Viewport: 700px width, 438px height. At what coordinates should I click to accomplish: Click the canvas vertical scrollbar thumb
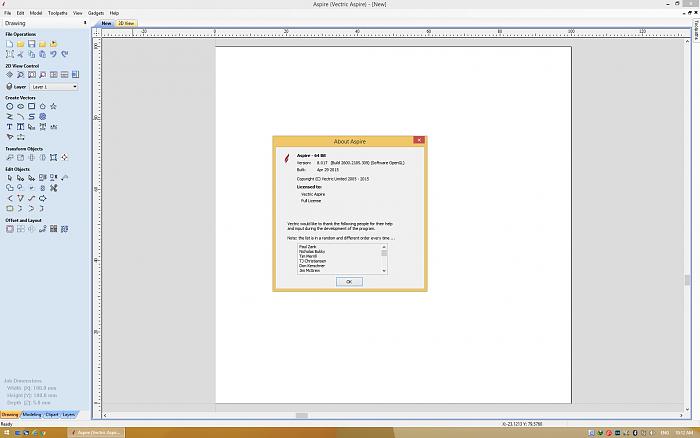coord(687,280)
